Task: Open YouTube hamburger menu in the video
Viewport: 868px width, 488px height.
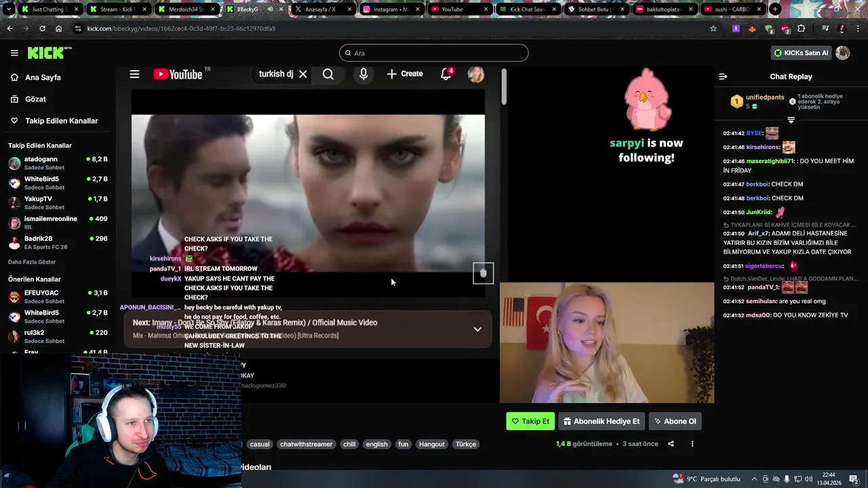Action: (134, 74)
